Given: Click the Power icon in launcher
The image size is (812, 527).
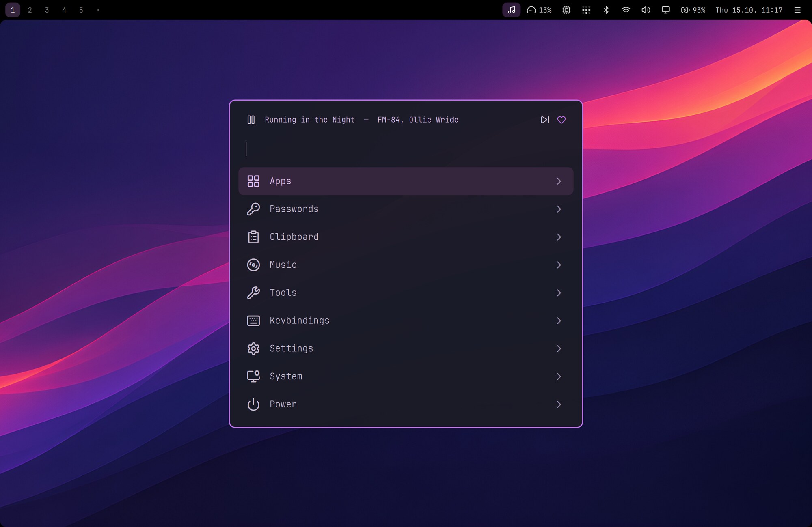Looking at the screenshot, I should click(253, 404).
